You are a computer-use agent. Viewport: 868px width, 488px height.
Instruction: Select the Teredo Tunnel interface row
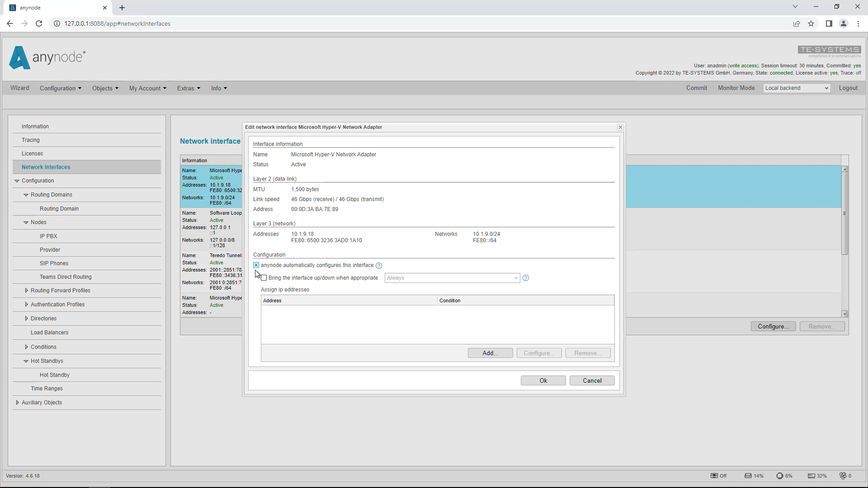(x=212, y=272)
